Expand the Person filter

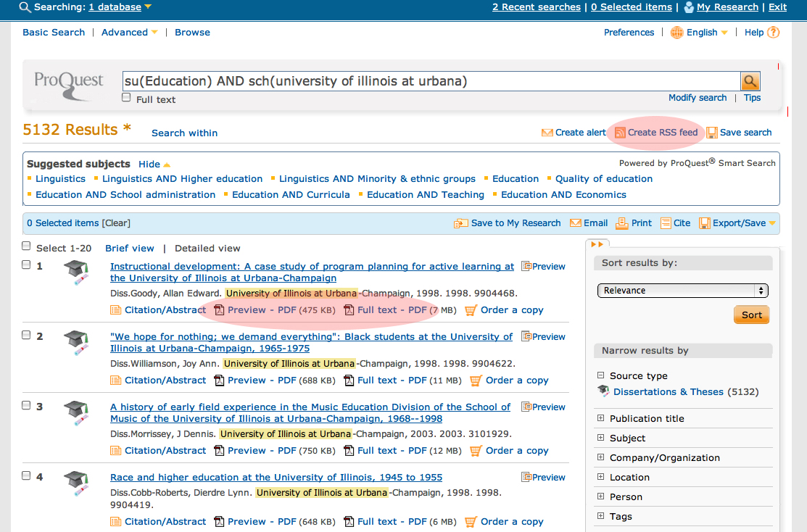(600, 496)
